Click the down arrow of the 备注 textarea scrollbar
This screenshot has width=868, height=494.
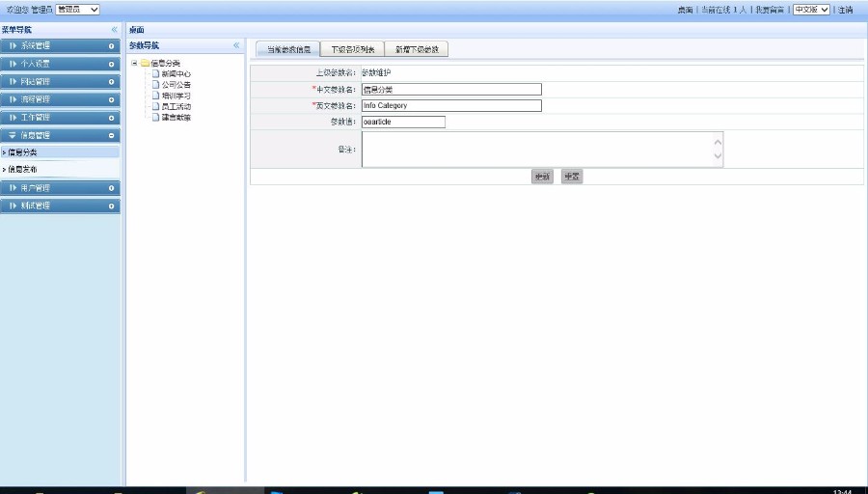pos(718,156)
